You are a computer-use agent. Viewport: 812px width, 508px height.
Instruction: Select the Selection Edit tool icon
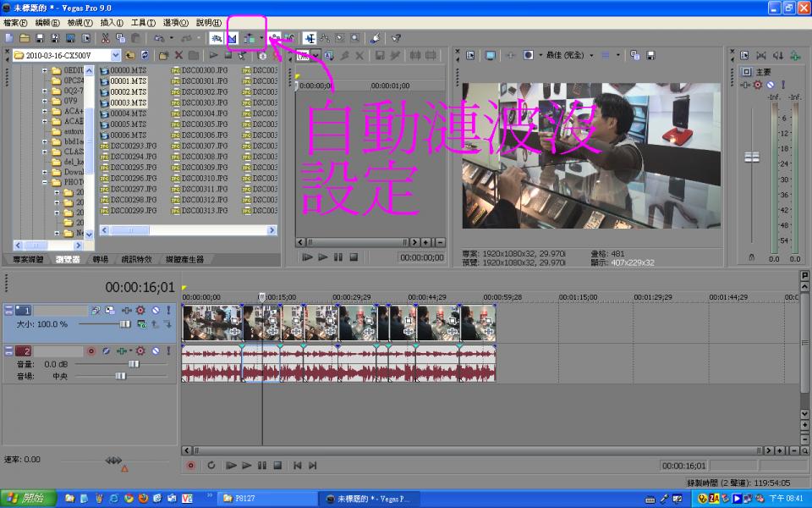point(340,38)
